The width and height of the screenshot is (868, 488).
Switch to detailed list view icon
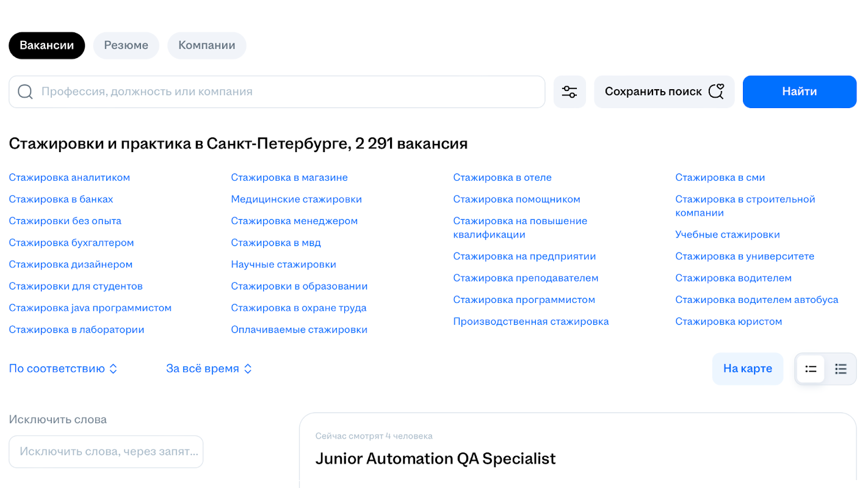811,369
